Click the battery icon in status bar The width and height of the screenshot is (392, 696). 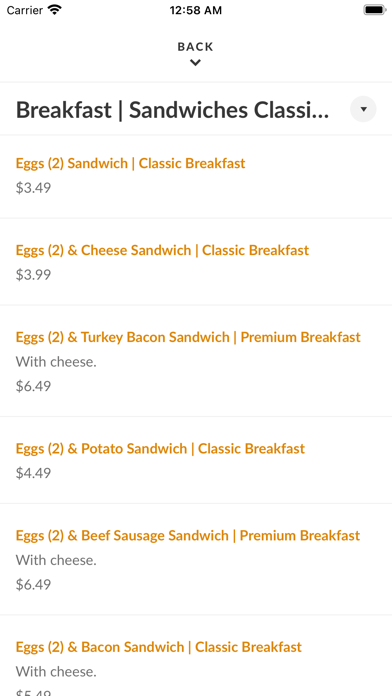point(374,10)
